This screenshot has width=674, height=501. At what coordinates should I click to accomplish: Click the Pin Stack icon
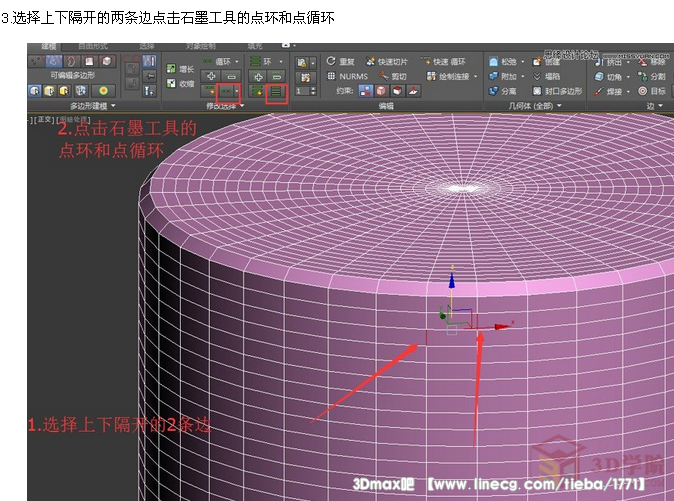149,76
